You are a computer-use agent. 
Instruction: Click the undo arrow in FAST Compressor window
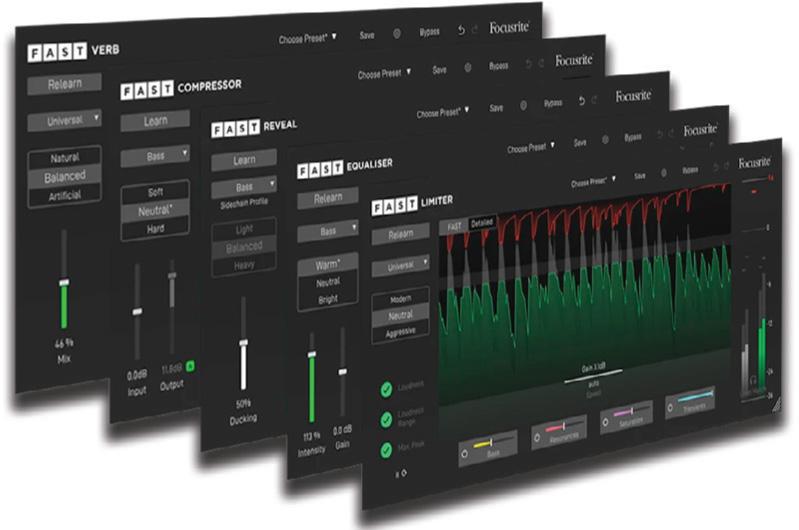pos(528,64)
